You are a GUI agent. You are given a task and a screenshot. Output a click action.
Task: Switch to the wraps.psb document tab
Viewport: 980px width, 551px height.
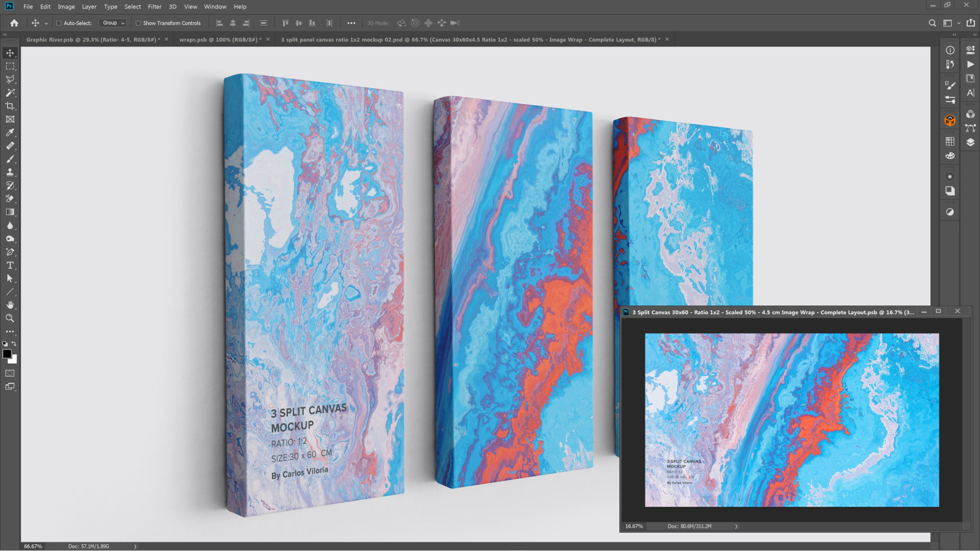(219, 40)
